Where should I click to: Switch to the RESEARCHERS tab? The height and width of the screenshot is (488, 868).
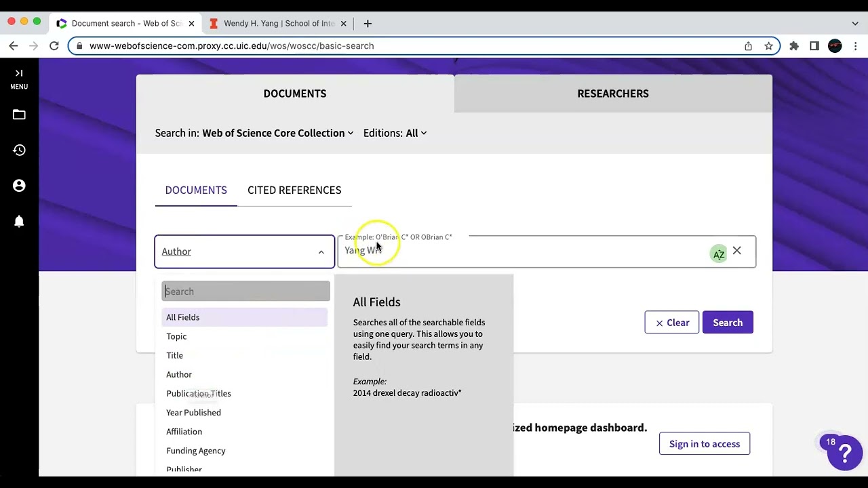[x=613, y=94]
